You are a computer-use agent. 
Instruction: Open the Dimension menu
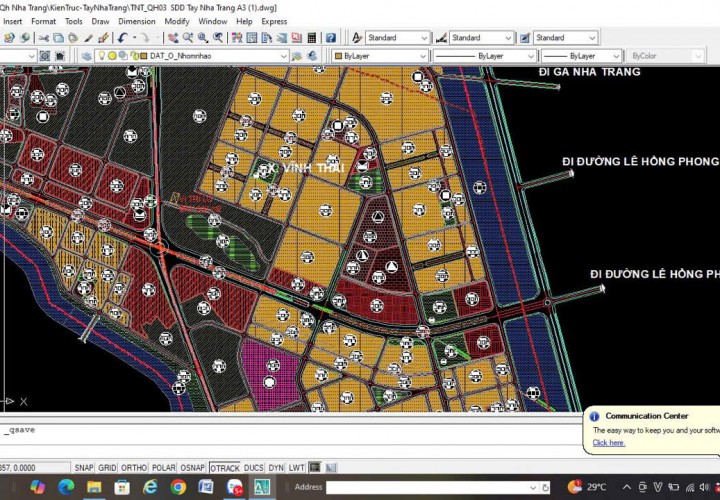137,21
